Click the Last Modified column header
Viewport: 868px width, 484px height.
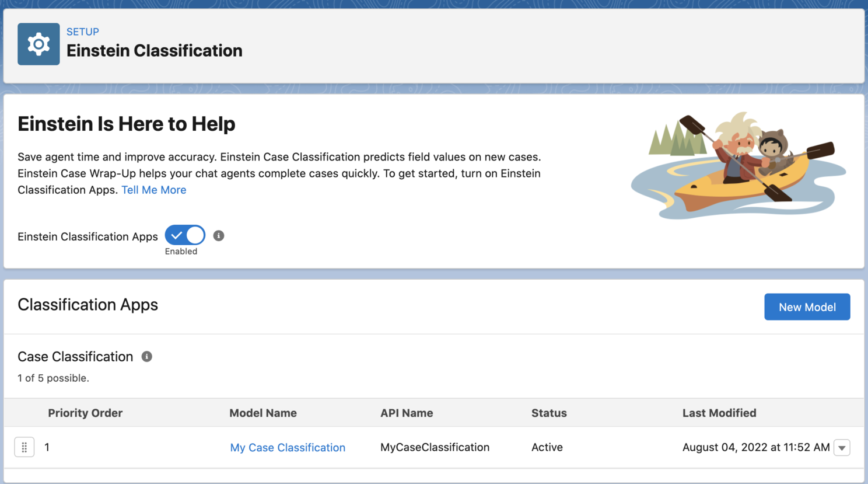(719, 413)
